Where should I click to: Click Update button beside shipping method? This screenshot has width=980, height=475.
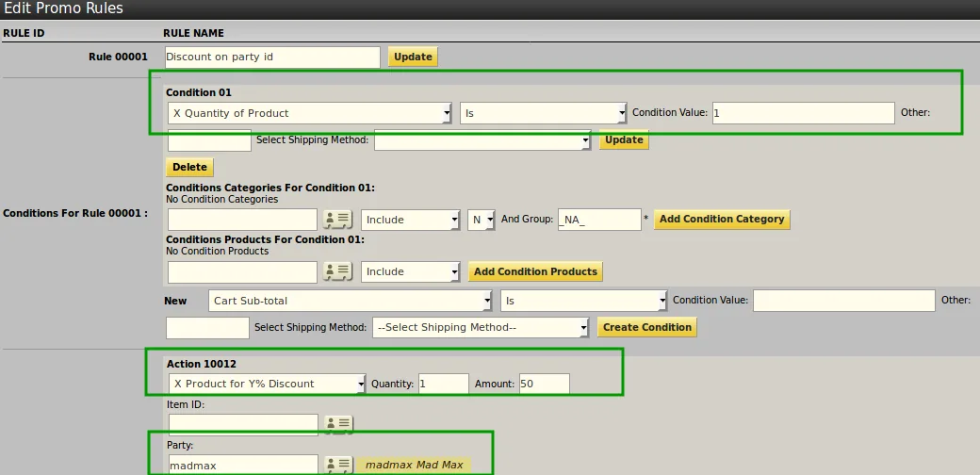pos(624,139)
